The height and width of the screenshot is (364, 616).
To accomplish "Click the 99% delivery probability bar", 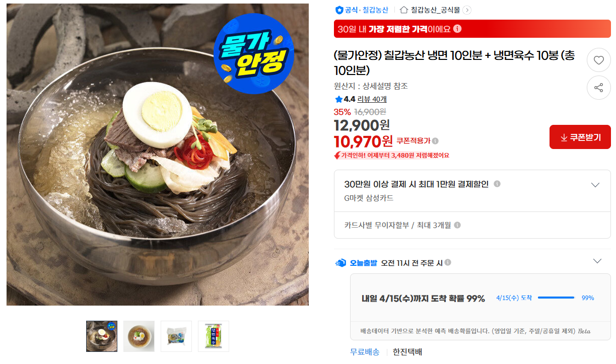I will (556, 298).
